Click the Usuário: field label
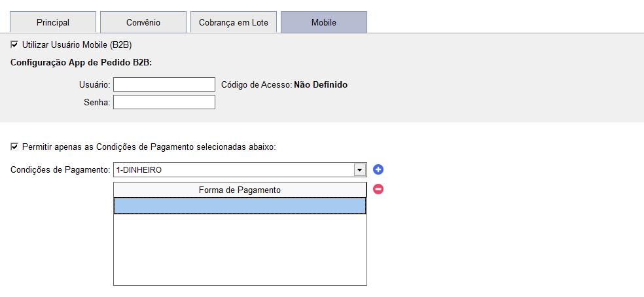 94,84
